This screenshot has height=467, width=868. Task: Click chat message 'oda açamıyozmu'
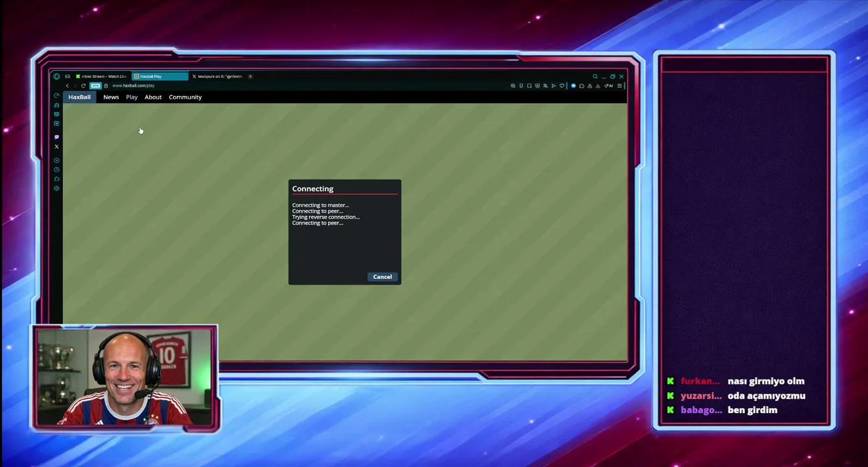coord(766,396)
